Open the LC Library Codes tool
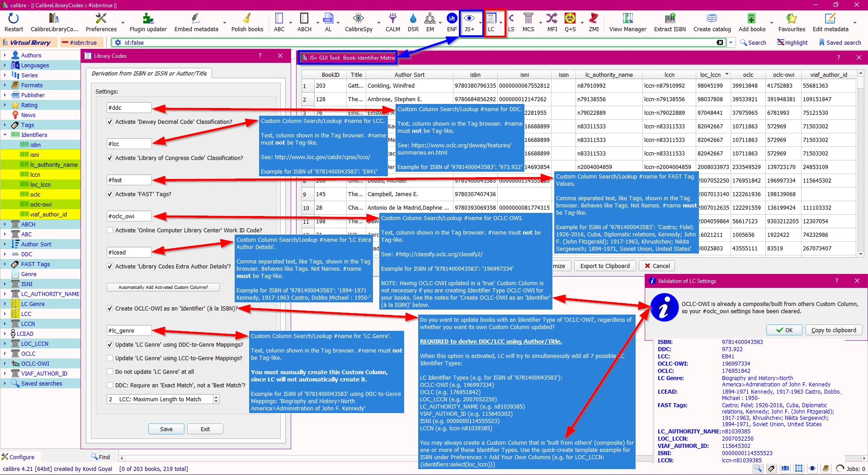Viewport: 868px width, 475px height. [x=491, y=19]
